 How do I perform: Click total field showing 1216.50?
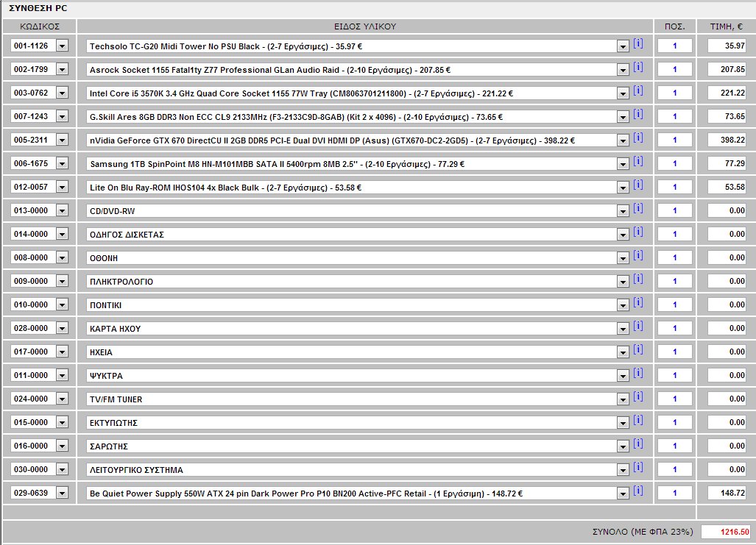tap(726, 532)
